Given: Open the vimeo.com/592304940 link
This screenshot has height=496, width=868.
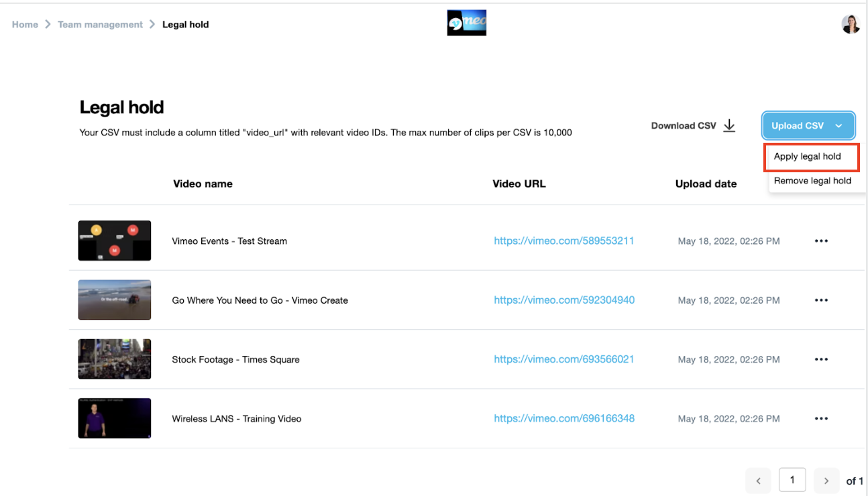Looking at the screenshot, I should (x=563, y=300).
